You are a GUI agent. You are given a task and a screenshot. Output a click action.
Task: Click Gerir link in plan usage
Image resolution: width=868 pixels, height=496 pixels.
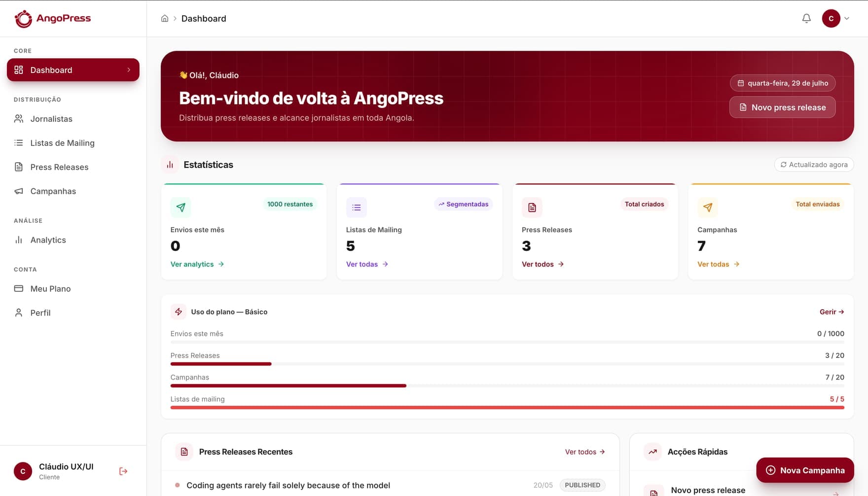[832, 312]
